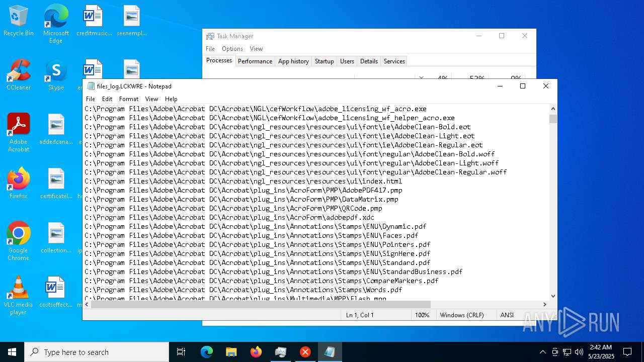Open Task Manager View menu
The width and height of the screenshot is (644, 362).
click(256, 49)
